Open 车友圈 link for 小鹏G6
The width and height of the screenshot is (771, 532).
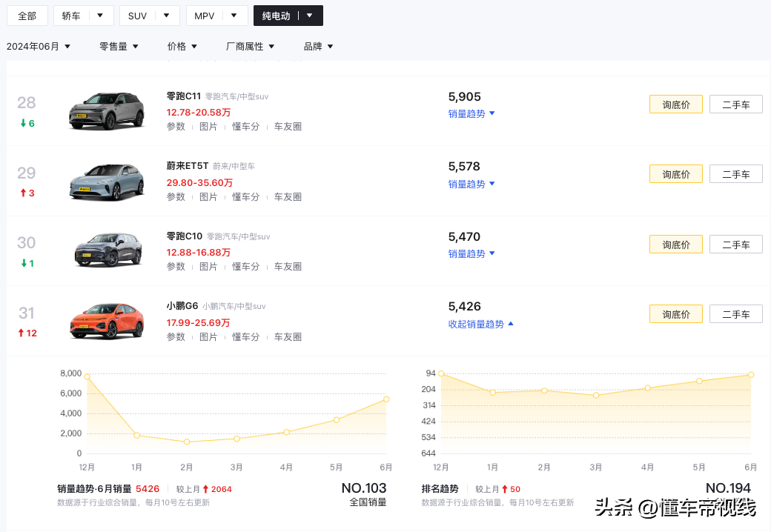pyautogui.click(x=288, y=337)
